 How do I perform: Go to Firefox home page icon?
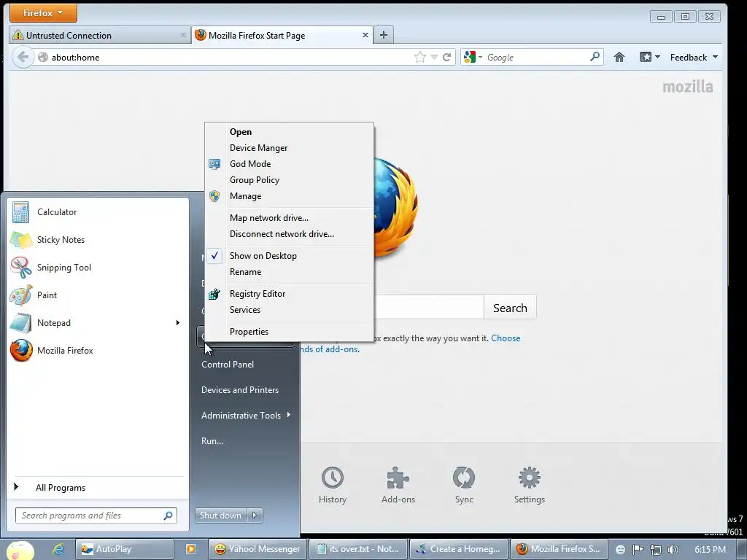pyautogui.click(x=619, y=57)
